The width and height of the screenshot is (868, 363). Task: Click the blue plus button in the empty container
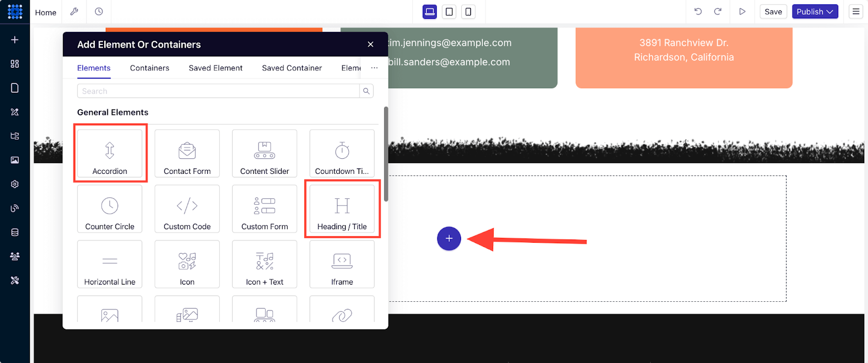pyautogui.click(x=449, y=238)
